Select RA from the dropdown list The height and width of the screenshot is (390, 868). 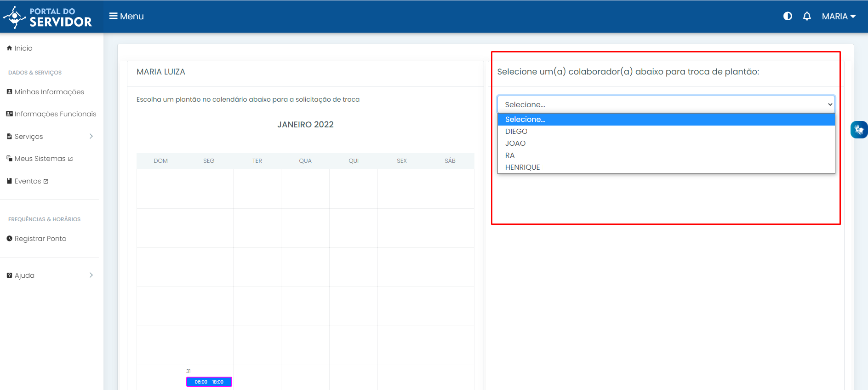click(x=666, y=155)
